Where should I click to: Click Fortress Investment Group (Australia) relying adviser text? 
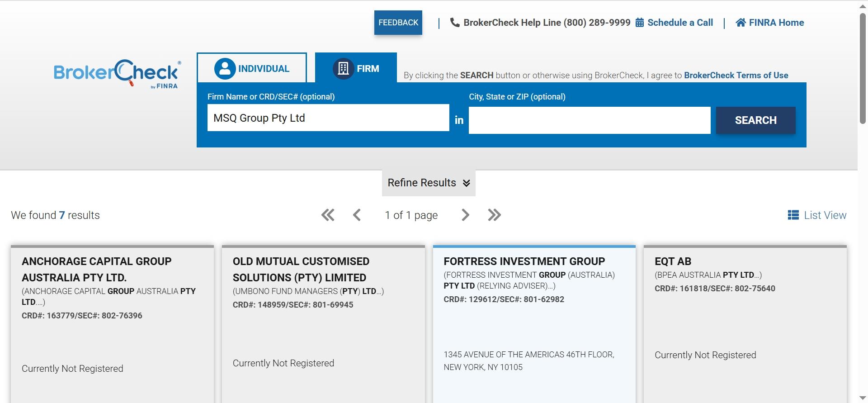click(x=529, y=280)
